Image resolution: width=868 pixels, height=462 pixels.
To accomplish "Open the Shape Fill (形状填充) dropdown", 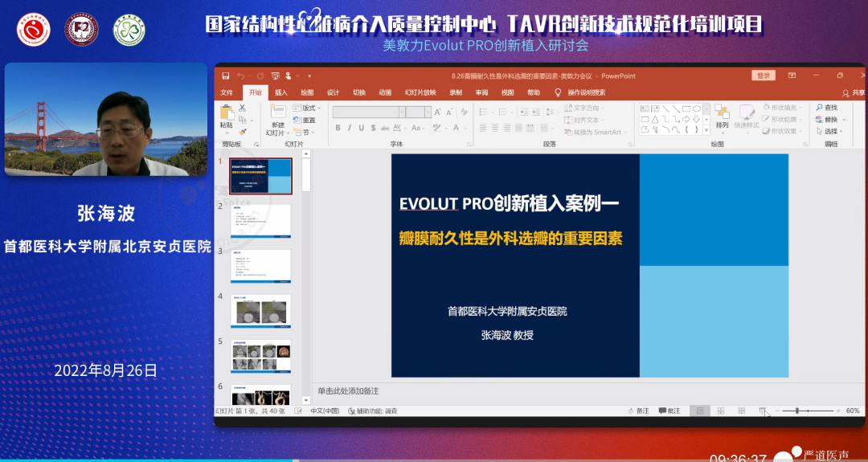I will [x=783, y=108].
